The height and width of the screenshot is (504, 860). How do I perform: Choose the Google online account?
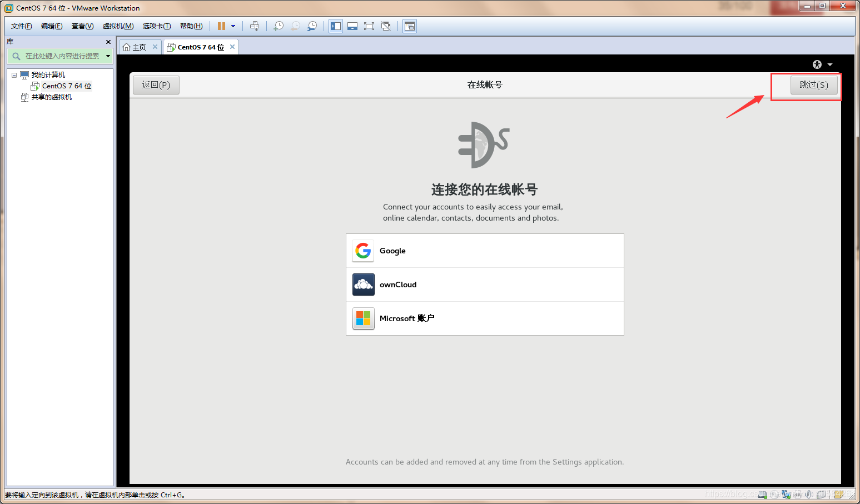coord(485,251)
